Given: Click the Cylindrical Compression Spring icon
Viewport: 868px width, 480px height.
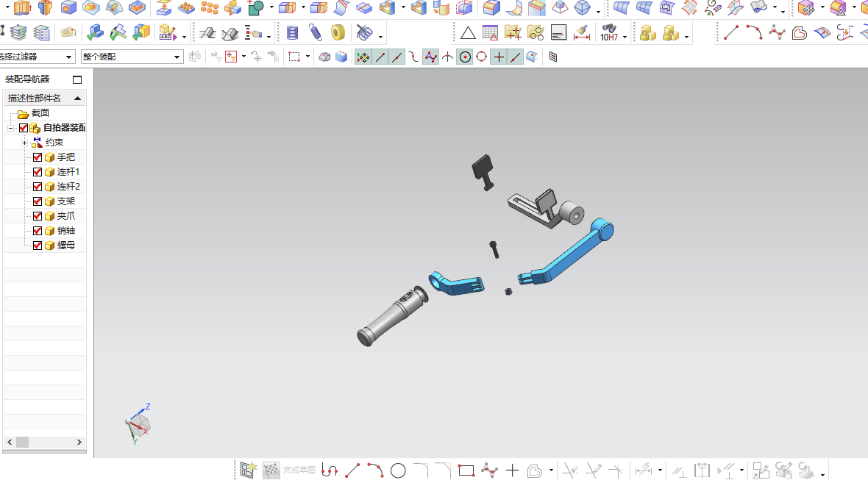Looking at the screenshot, I should pos(292,32).
